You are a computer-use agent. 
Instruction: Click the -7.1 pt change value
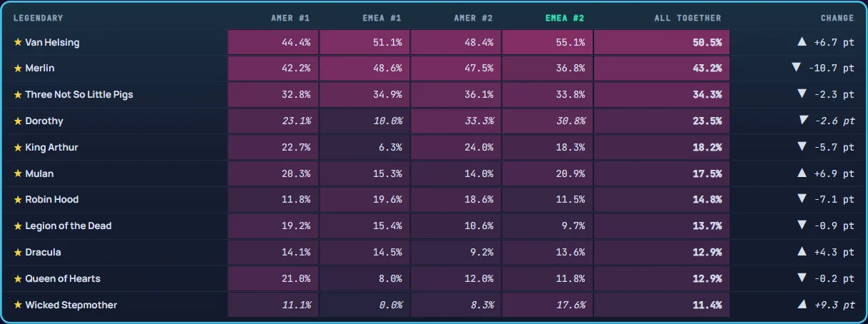point(834,200)
